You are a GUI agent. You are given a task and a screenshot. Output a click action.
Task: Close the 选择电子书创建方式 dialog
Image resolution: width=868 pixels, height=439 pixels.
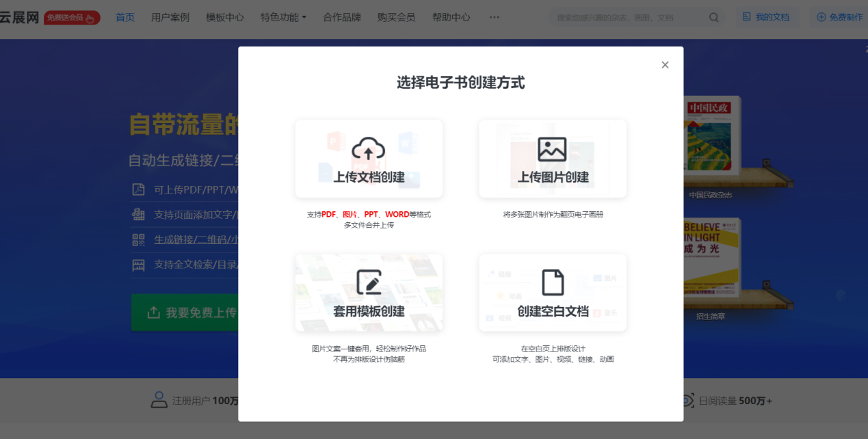click(665, 65)
